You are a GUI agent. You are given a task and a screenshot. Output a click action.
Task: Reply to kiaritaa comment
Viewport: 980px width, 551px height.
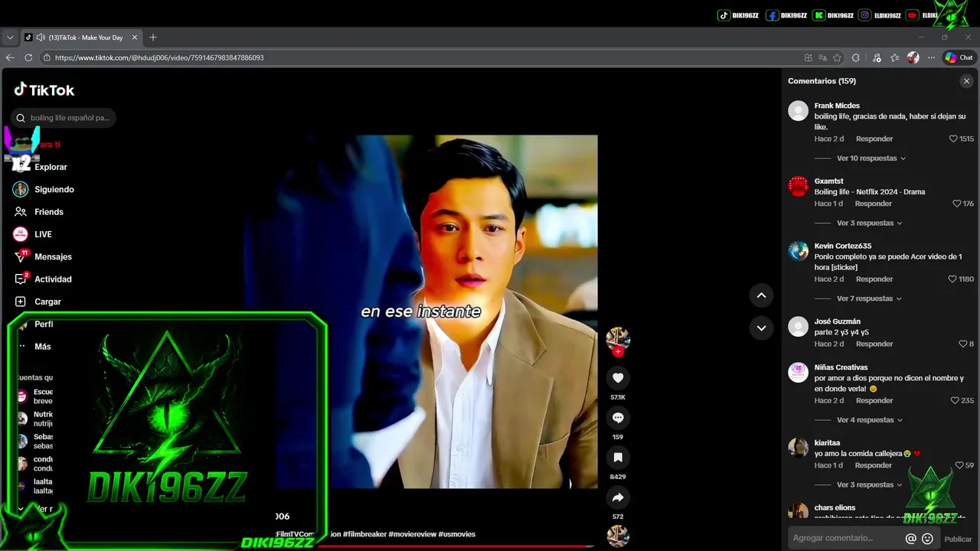point(874,465)
